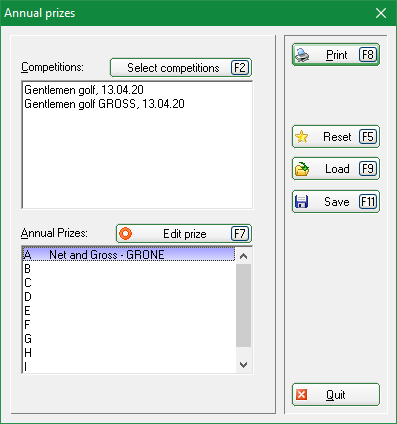The width and height of the screenshot is (397, 424).
Task: Select annual prize row B
Action: point(128,269)
